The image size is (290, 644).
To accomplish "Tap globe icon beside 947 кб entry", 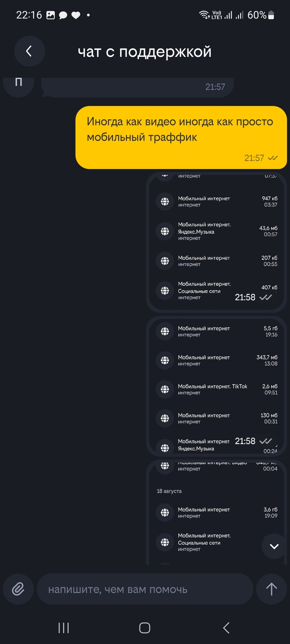I will click(165, 202).
